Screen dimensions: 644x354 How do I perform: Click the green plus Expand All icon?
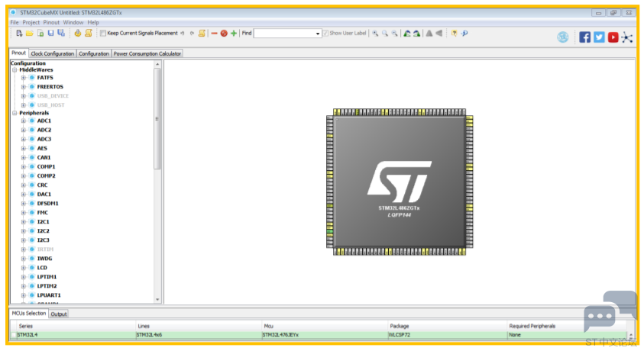pos(234,34)
